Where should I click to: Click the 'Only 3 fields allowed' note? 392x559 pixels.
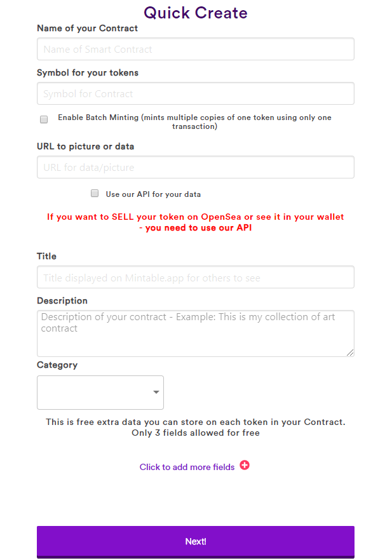(196, 433)
